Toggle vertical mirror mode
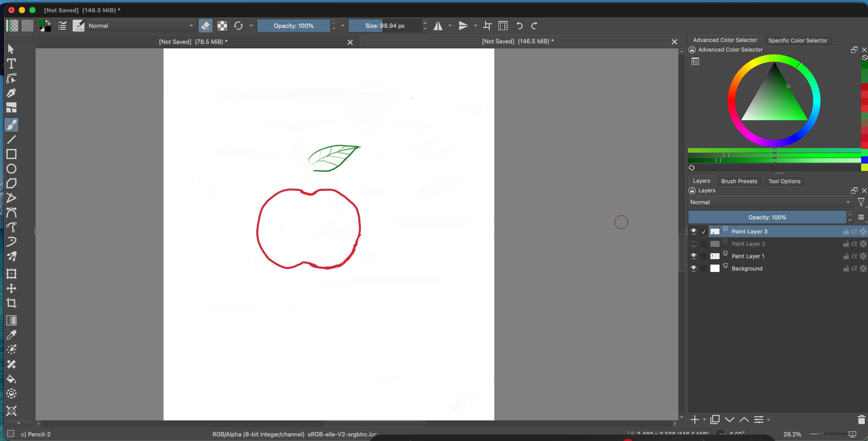 463,26
